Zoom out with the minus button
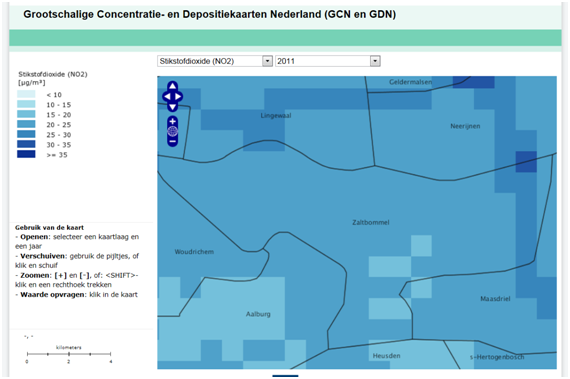 coord(173,141)
